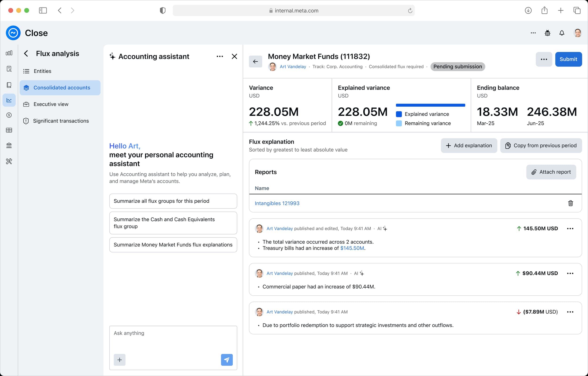Open the document search icon in left rail
Viewport: 588px width, 376px height.
(9, 69)
